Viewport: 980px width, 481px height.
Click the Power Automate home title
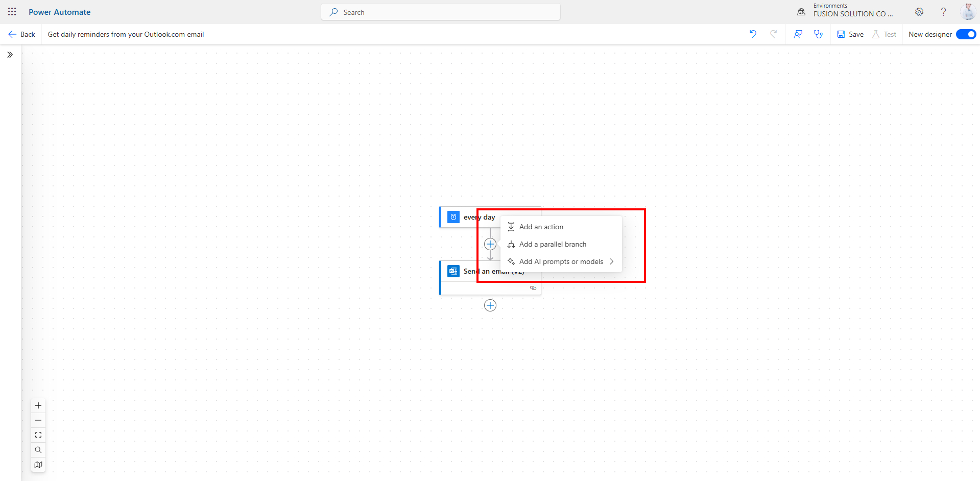pyautogui.click(x=59, y=12)
